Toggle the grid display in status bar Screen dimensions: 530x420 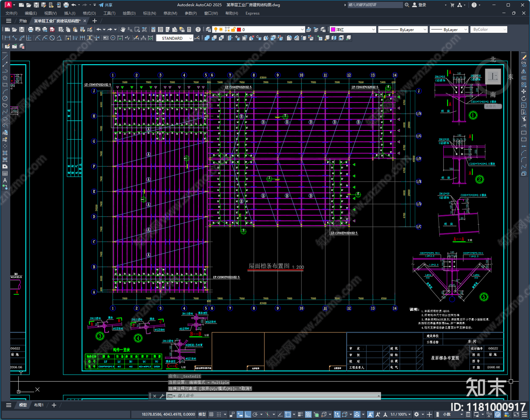coord(211,414)
